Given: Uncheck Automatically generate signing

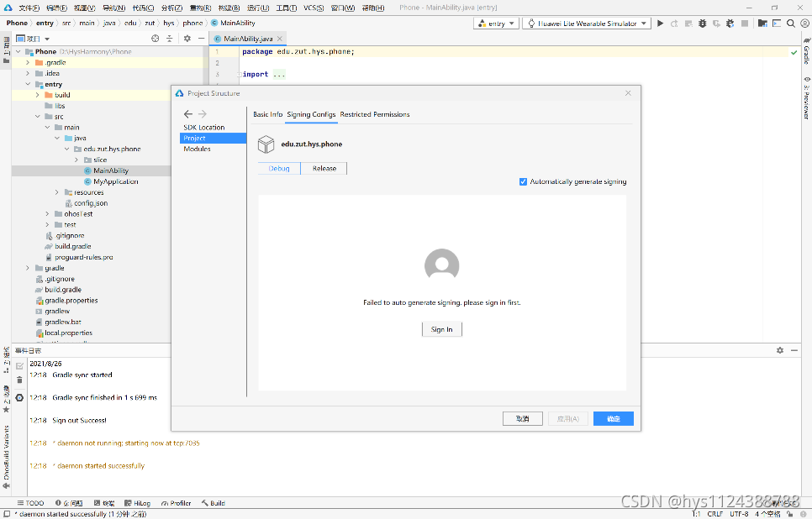Looking at the screenshot, I should point(523,181).
